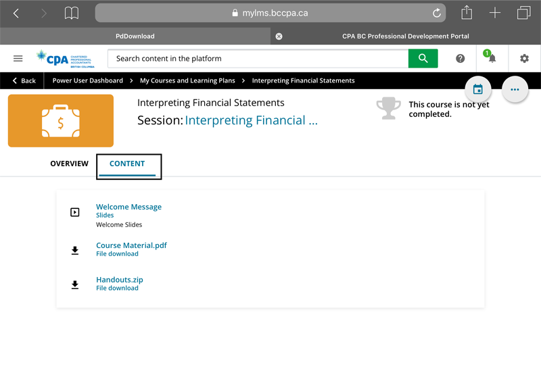Screen dimensions: 541x392
Task: Open the Course Material.pdf link
Action: pyautogui.click(x=131, y=245)
